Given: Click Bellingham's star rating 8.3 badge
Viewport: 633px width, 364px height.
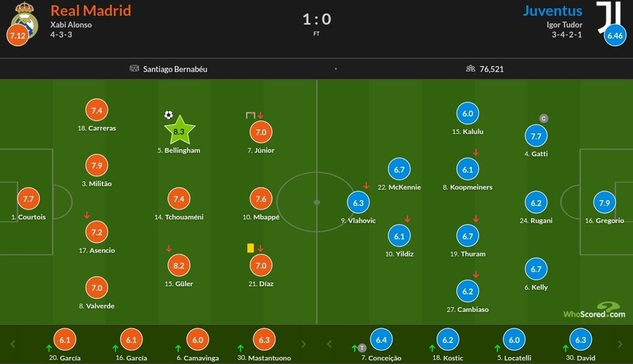Looking at the screenshot, I should [x=179, y=131].
